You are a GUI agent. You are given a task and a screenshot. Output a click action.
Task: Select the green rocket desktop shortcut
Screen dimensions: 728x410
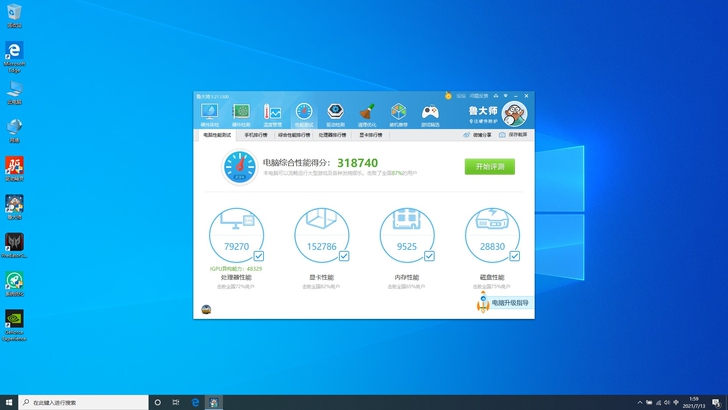click(14, 284)
